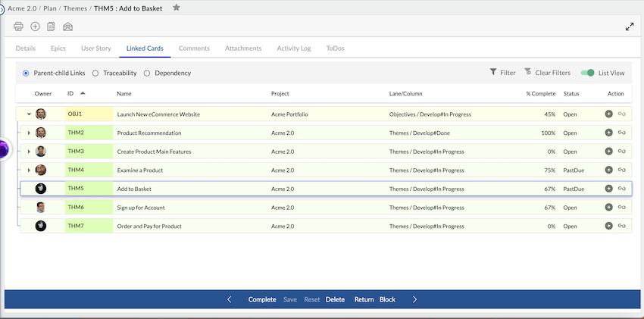Screen dimensions: 644x319
Task: Click the link icon in THM6 row
Action: coord(622,208)
